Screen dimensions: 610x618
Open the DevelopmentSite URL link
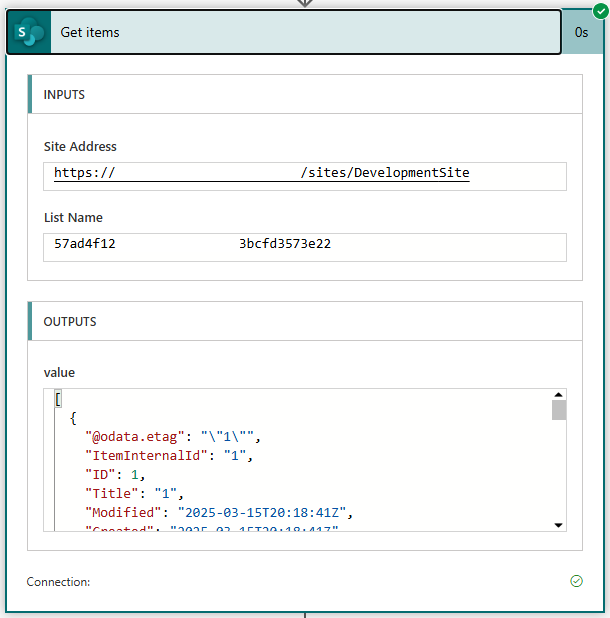click(x=262, y=173)
